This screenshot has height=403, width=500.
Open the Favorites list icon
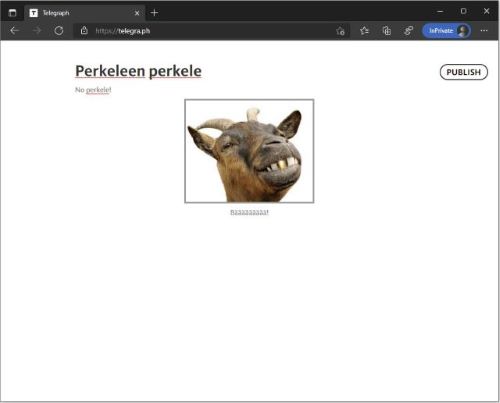point(364,31)
